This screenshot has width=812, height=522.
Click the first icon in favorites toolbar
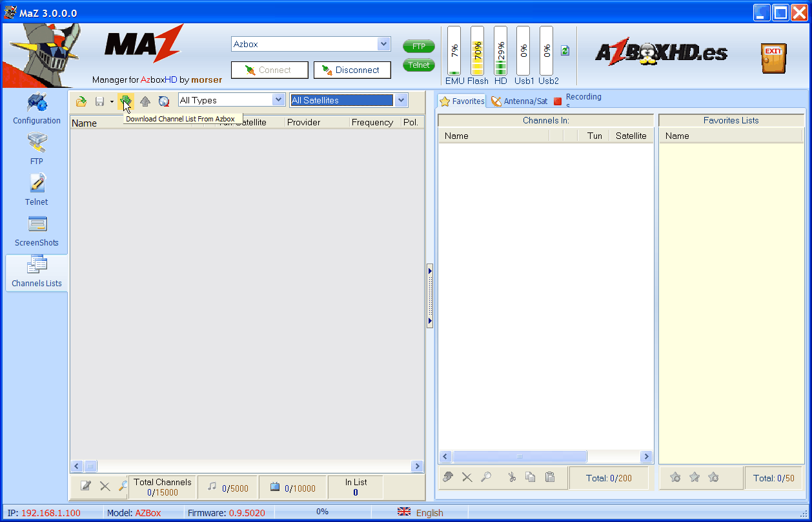click(x=448, y=477)
